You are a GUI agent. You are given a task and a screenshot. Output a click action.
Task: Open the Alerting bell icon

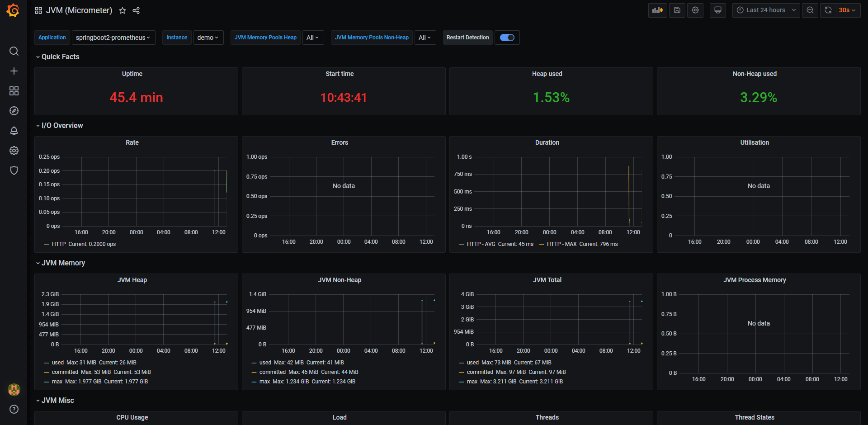coord(14,131)
